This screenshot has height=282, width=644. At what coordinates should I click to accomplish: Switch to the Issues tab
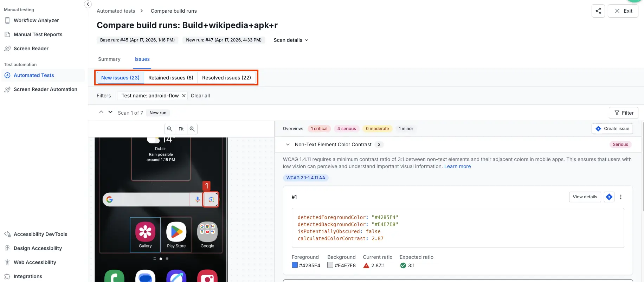click(x=142, y=59)
